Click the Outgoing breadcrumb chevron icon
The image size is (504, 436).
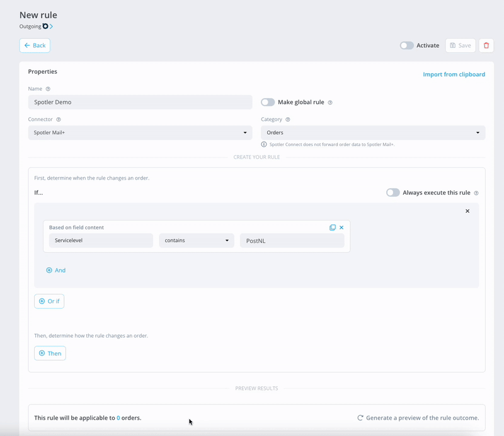(x=52, y=26)
